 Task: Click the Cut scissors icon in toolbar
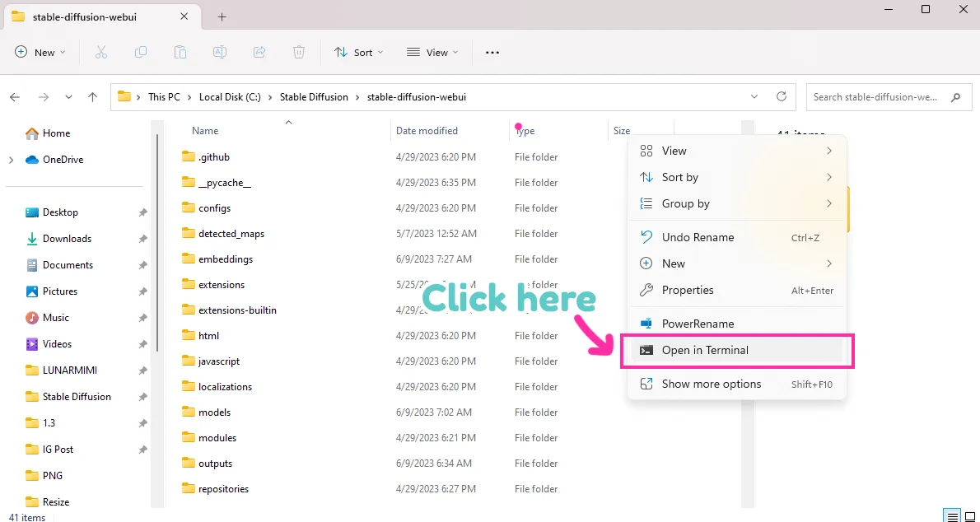pyautogui.click(x=100, y=53)
